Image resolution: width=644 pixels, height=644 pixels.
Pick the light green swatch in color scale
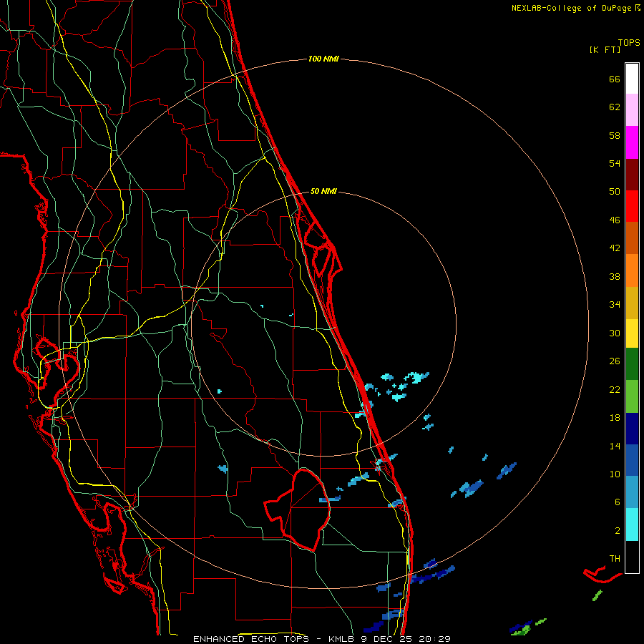point(632,396)
